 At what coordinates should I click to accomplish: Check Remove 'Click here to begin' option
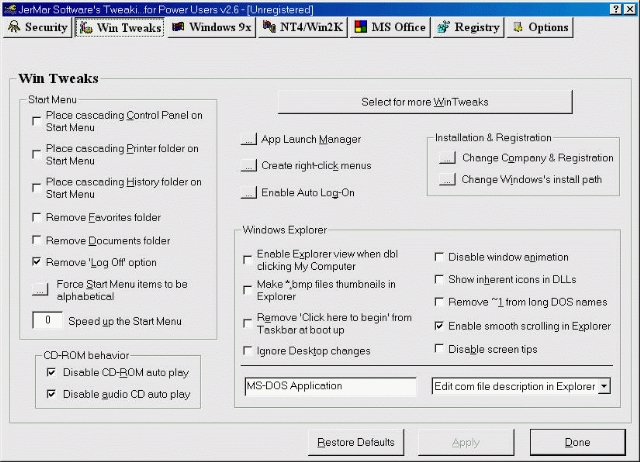click(x=247, y=324)
